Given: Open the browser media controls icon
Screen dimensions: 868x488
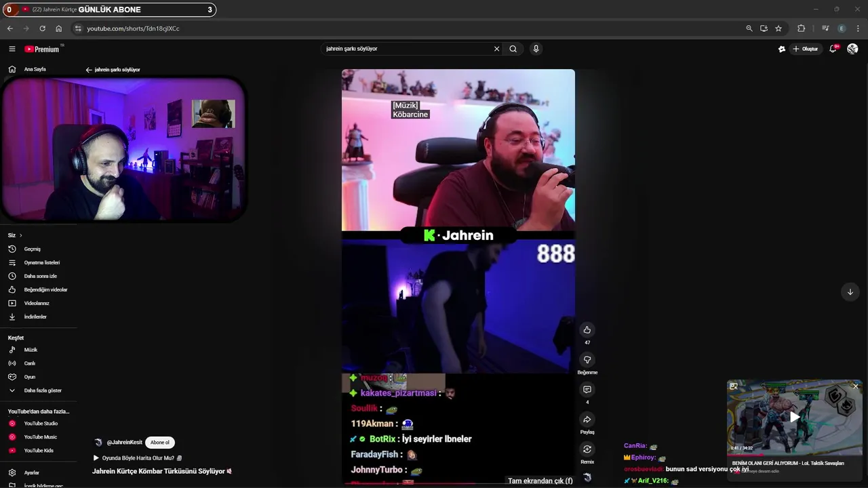Looking at the screenshot, I should (825, 28).
